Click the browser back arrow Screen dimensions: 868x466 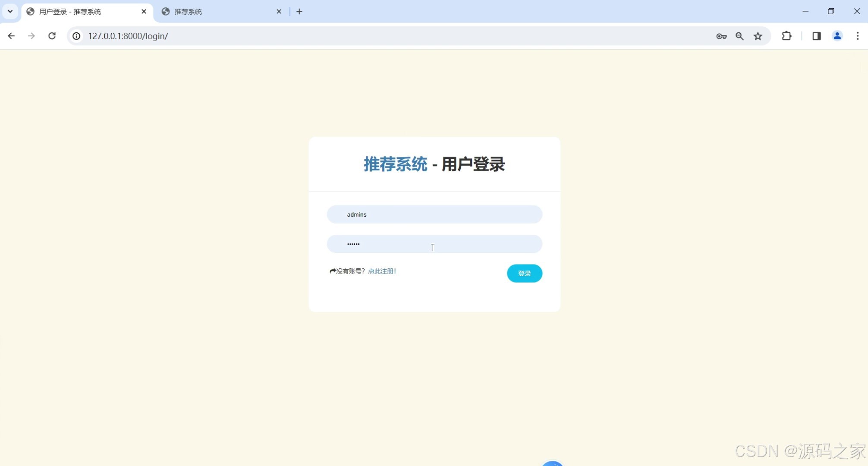pos(11,36)
